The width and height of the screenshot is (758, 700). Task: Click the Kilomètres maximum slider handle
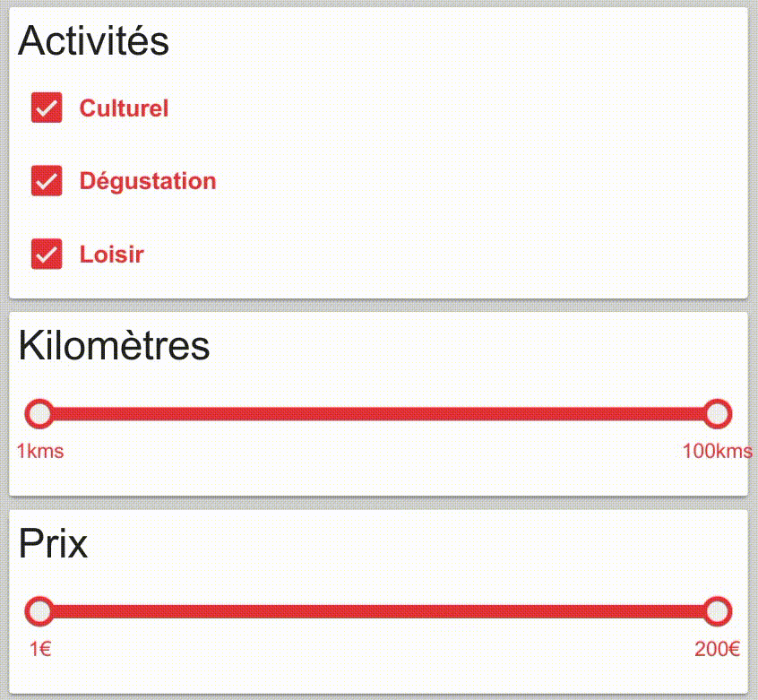pos(718,414)
